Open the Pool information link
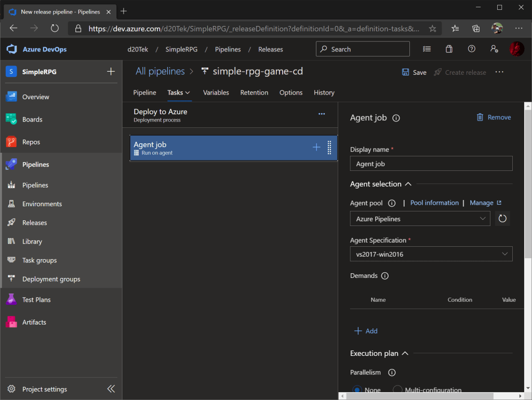Image resolution: width=532 pixels, height=400 pixels. tap(434, 203)
